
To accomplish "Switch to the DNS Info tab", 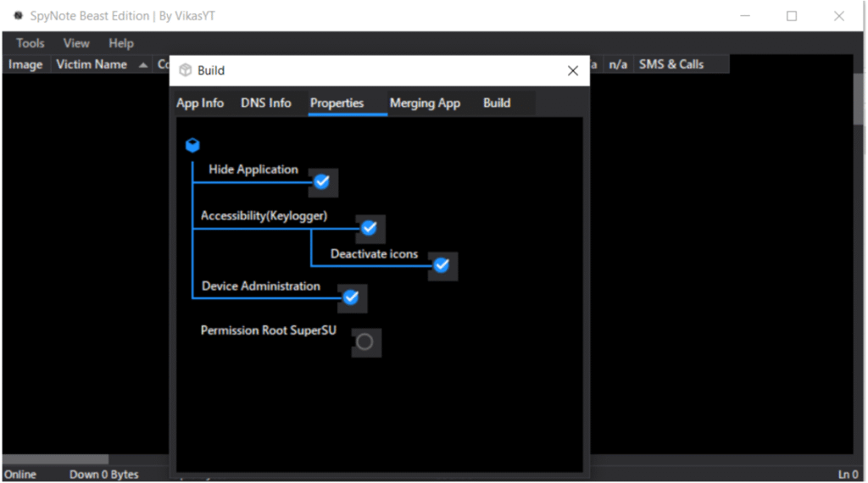I will 266,103.
